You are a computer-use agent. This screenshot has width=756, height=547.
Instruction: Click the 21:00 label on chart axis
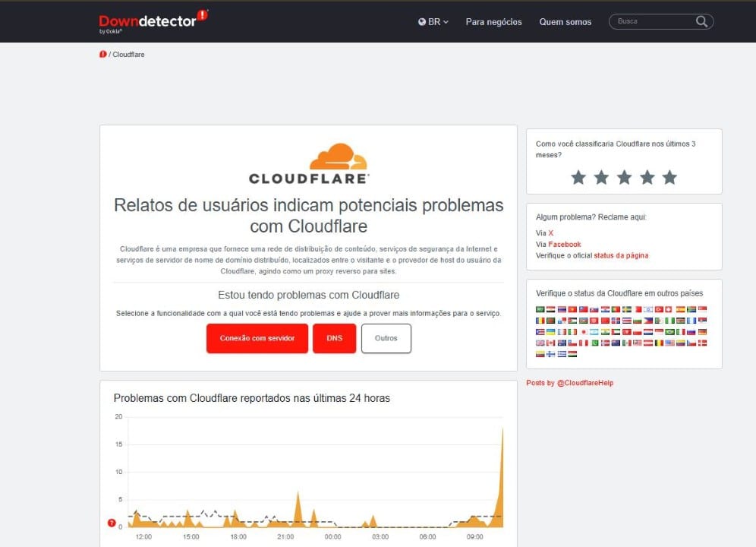click(x=285, y=537)
